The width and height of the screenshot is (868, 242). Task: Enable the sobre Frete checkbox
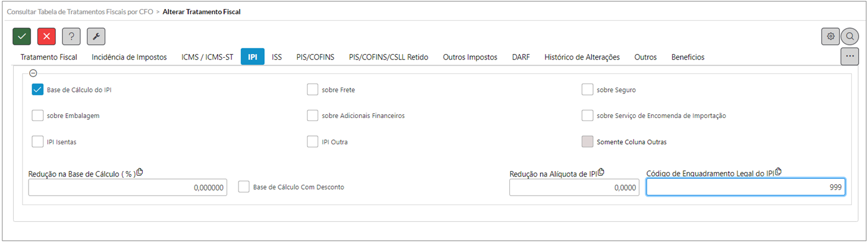(x=312, y=90)
